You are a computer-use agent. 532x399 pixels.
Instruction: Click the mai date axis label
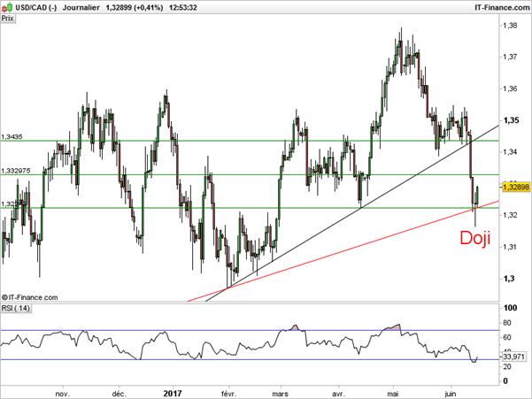point(392,394)
